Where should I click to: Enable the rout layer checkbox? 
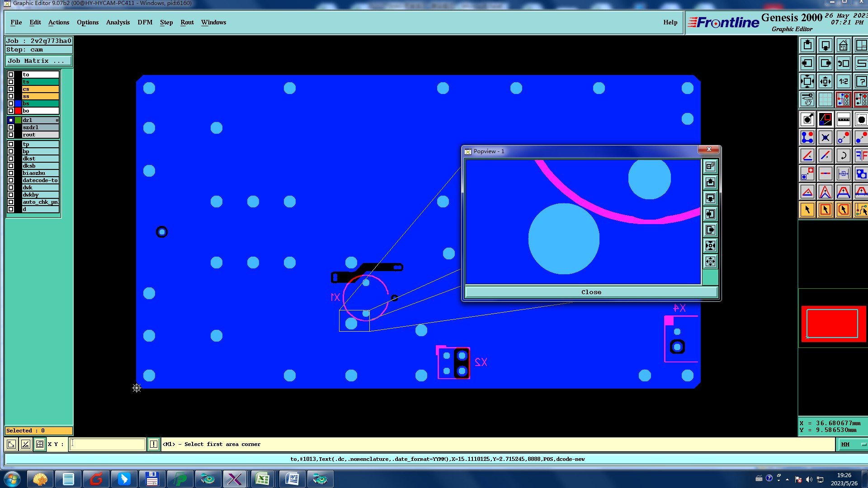(x=11, y=135)
